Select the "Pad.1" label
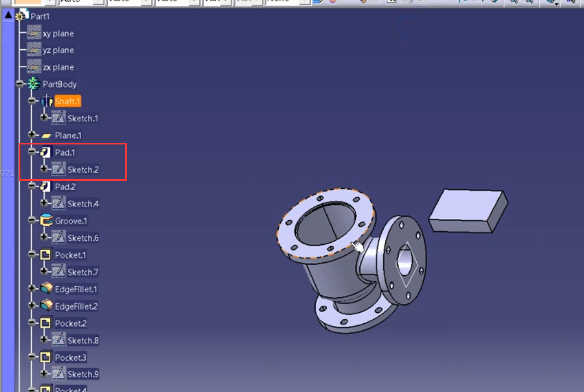 65,153
